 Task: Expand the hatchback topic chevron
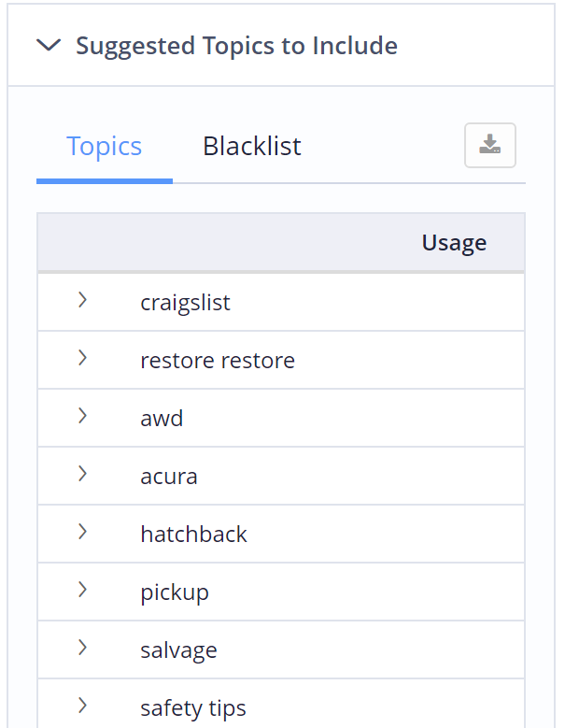82,532
